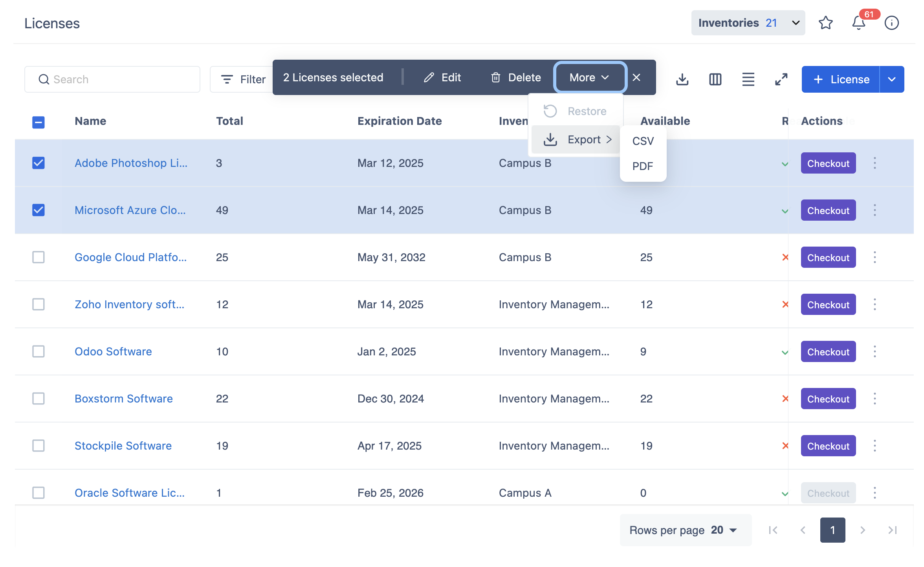The image size is (924, 567).
Task: Click the download icon in the toolbar
Action: [682, 79]
